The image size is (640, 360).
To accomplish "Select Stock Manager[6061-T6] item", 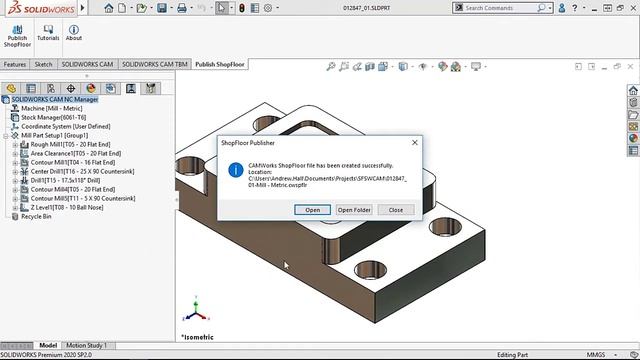I will [x=53, y=117].
